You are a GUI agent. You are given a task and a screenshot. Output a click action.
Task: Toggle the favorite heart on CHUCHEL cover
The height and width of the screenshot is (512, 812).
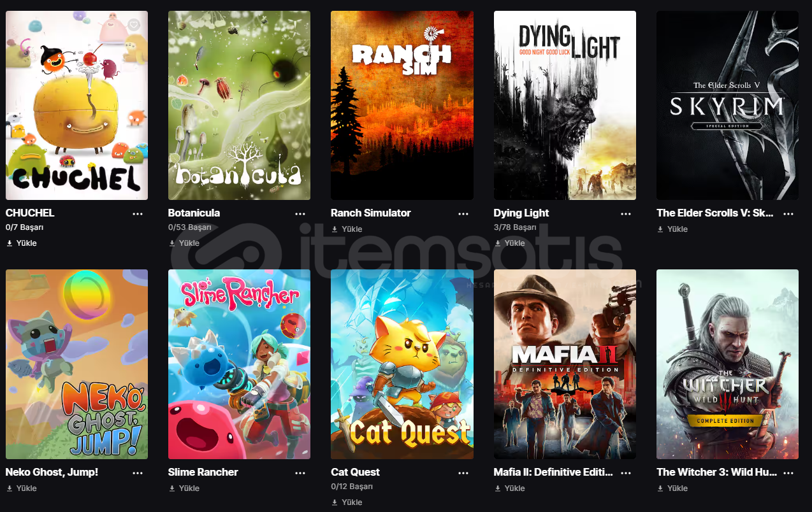click(134, 25)
